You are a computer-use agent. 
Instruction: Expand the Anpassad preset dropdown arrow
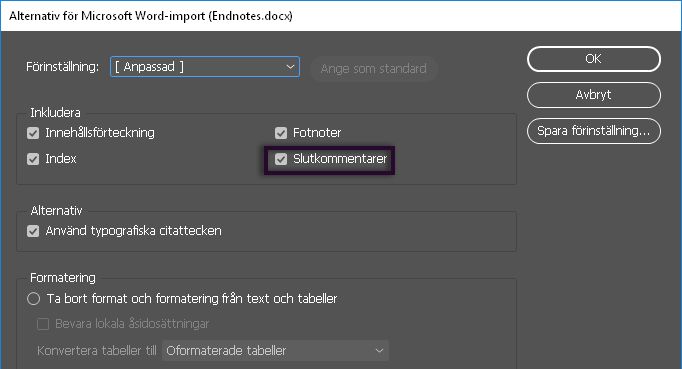(290, 67)
